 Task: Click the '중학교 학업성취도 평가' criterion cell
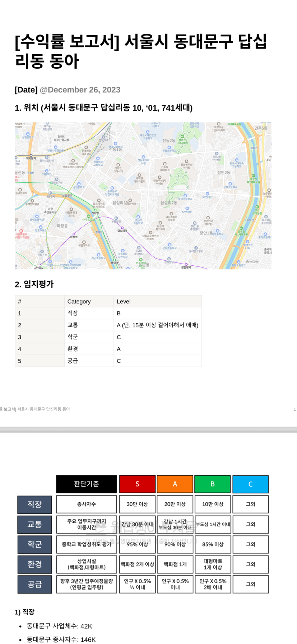[x=86, y=544]
